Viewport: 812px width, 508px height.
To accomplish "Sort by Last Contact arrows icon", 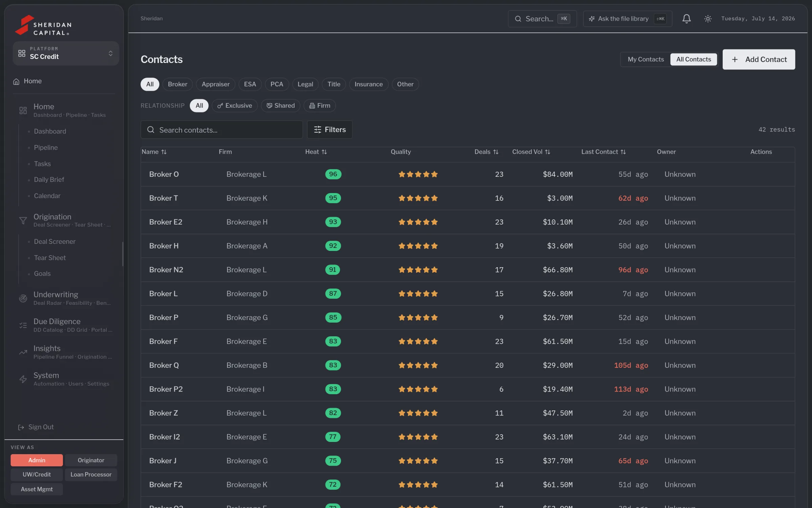I will pos(623,152).
